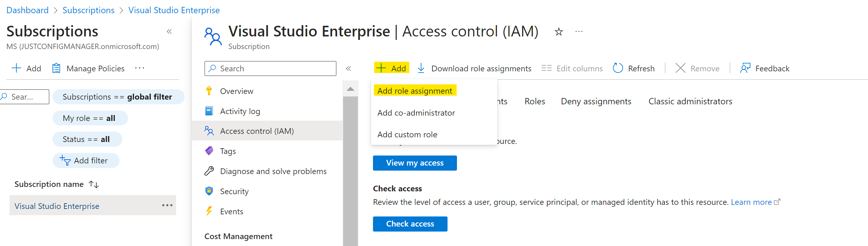Click the Add plus icon in IAM toolbar

click(x=381, y=68)
